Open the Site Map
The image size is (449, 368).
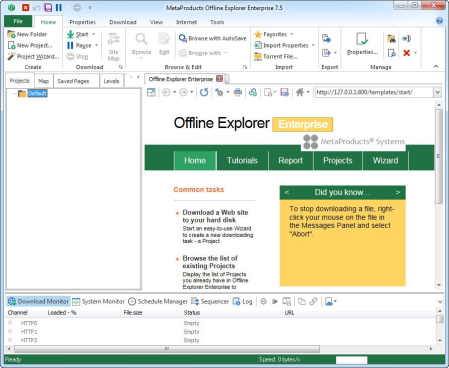[x=113, y=46]
